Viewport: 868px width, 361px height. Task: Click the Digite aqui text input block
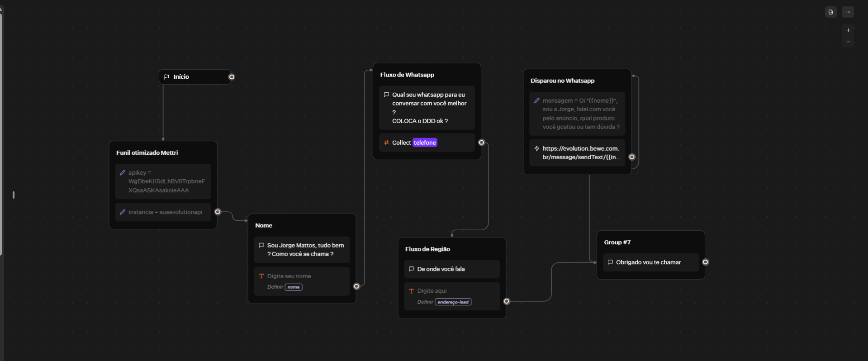pyautogui.click(x=451, y=296)
